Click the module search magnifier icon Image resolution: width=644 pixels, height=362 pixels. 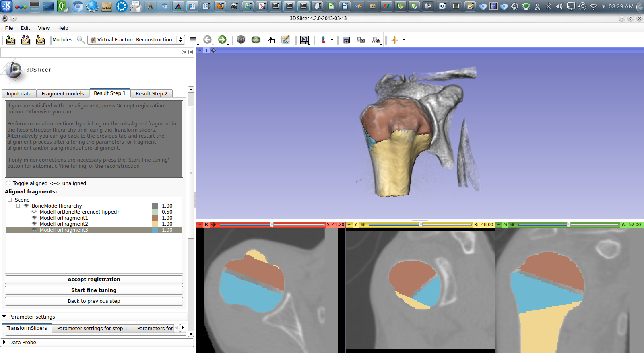[80, 39]
